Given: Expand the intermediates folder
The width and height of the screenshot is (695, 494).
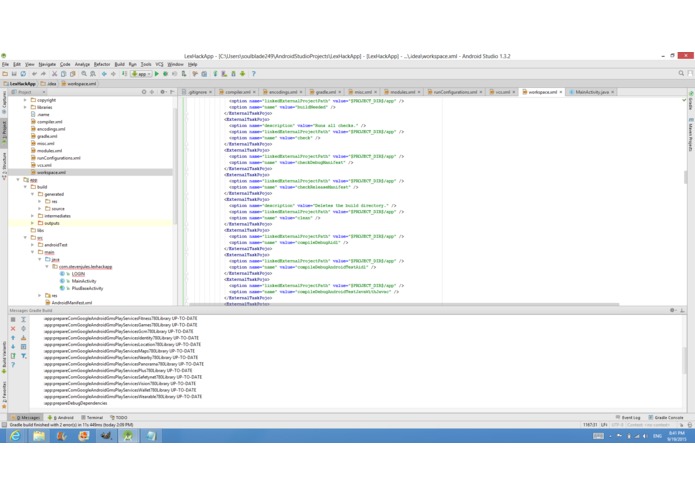Looking at the screenshot, I should coord(32,216).
